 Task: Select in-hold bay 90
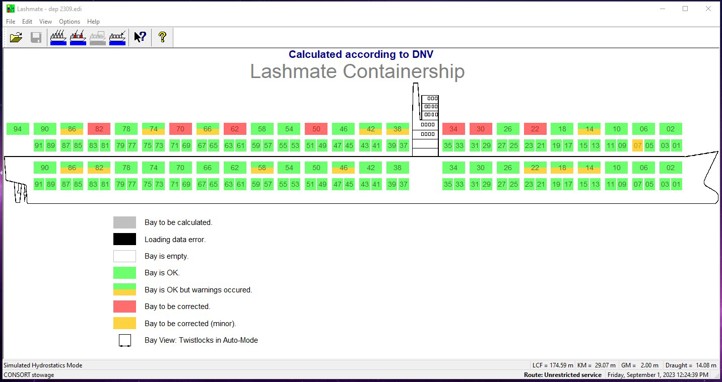pos(45,168)
